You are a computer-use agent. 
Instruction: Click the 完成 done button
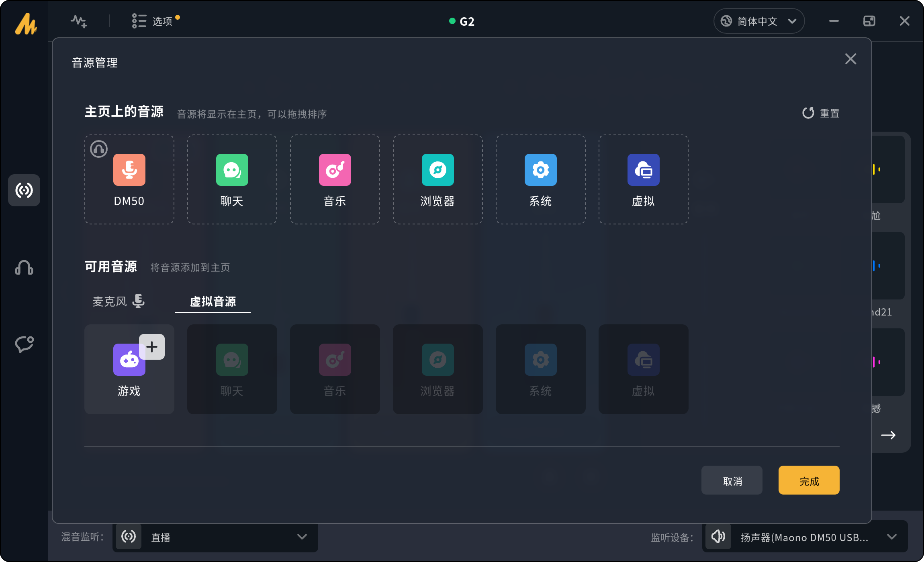[808, 481]
